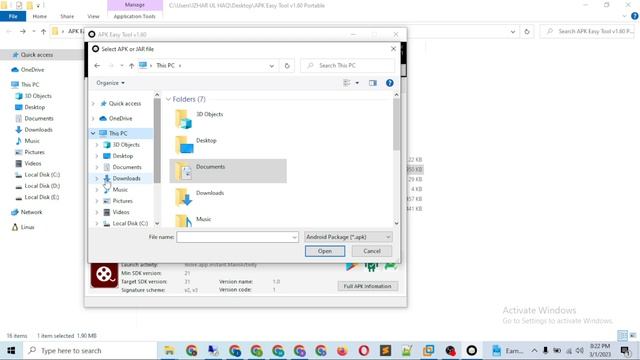Select OneDrive in Explorer sidebar
The width and height of the screenshot is (640, 360).
point(32,70)
